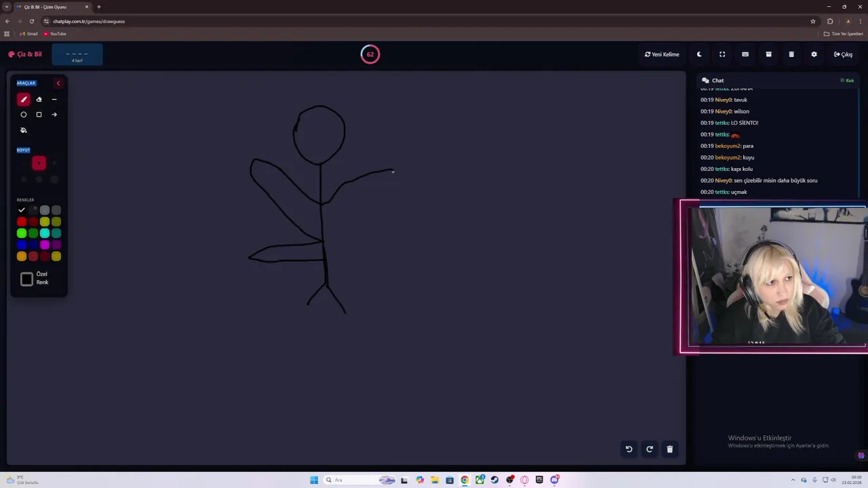Screen dimensions: 868x488
Task: Open Tüm Yer İşaretleri bookmarks folder
Action: pyautogui.click(x=844, y=34)
